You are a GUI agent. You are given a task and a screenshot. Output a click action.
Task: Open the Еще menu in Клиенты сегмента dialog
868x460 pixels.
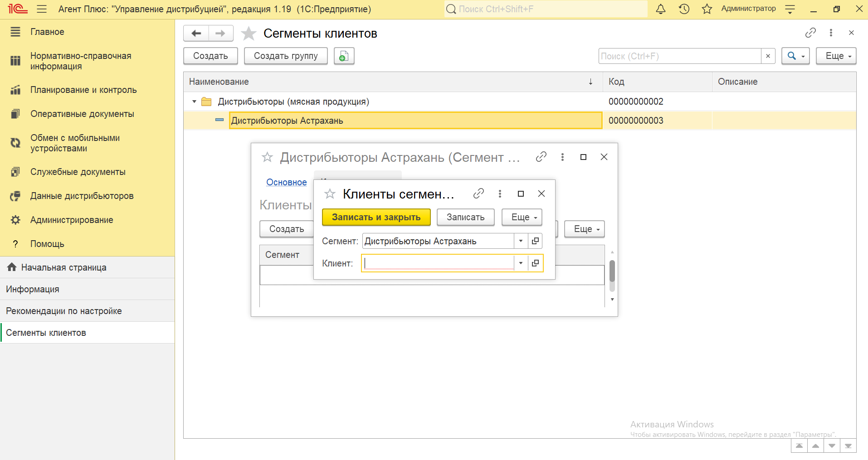click(x=522, y=218)
